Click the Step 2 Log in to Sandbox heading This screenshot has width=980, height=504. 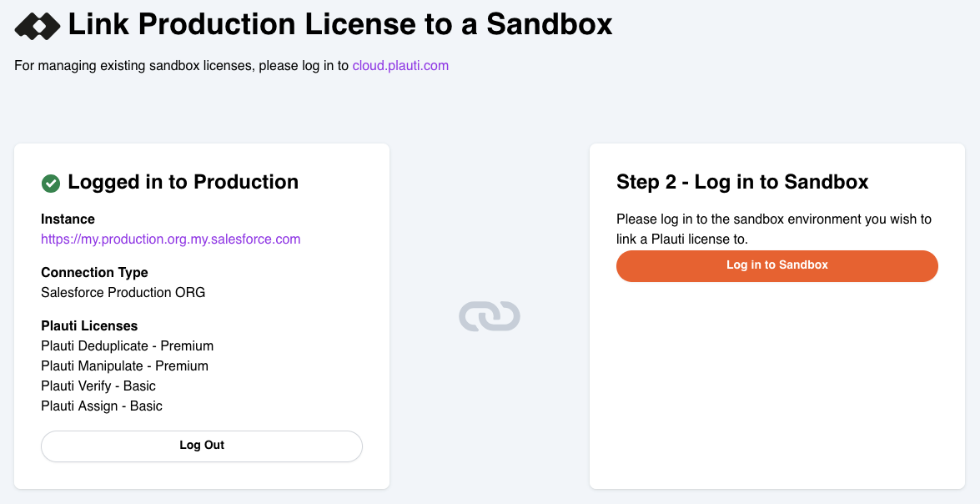(x=742, y=182)
